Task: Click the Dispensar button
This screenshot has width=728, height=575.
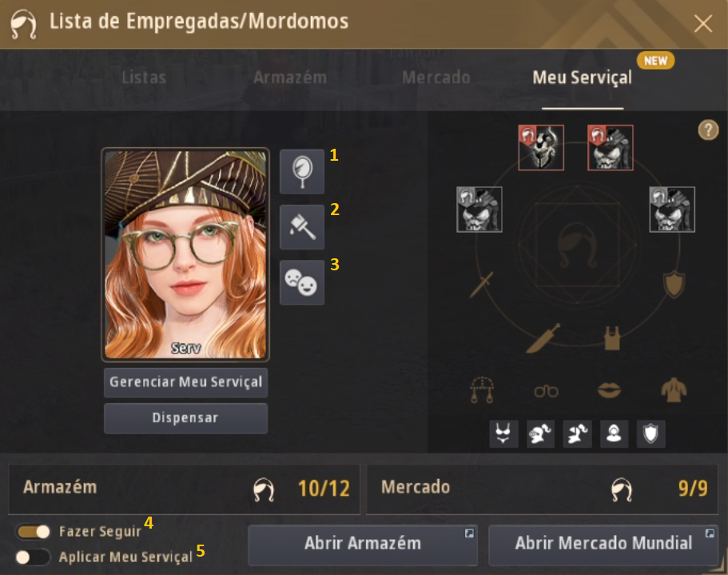Action: [185, 418]
